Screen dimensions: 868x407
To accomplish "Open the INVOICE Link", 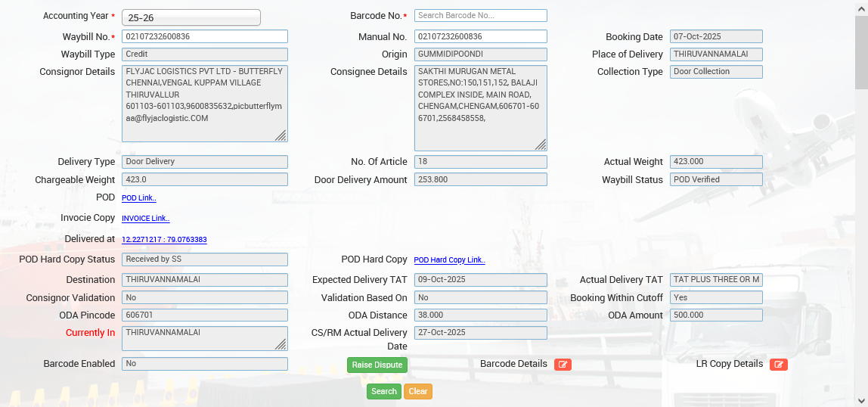I will click(x=146, y=219).
